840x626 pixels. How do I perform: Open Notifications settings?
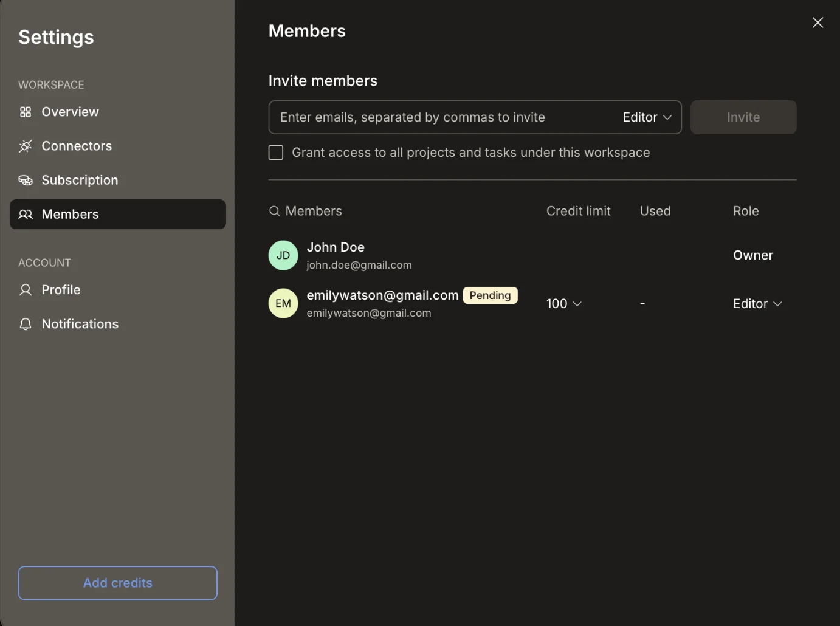118,324
